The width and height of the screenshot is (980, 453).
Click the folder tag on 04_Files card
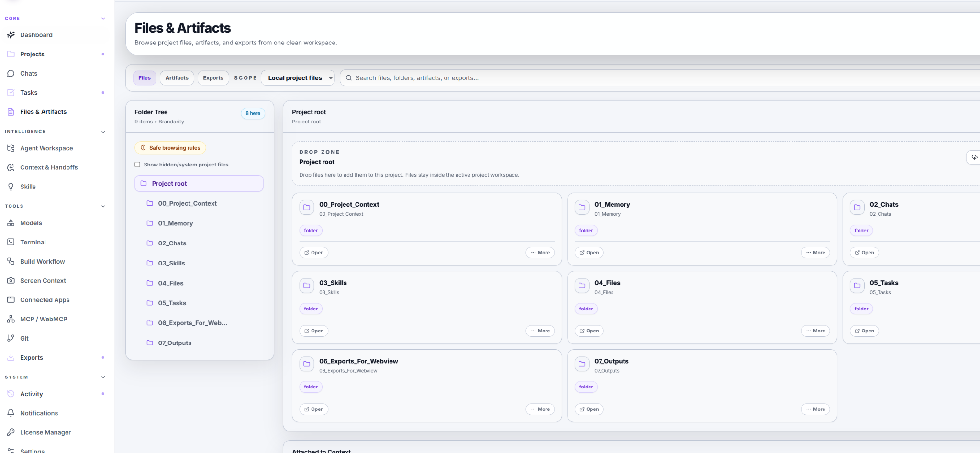pos(586,309)
